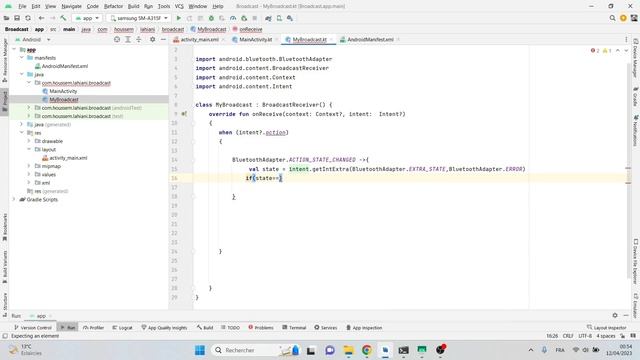Click the Open file toolbar icon

[7, 18]
